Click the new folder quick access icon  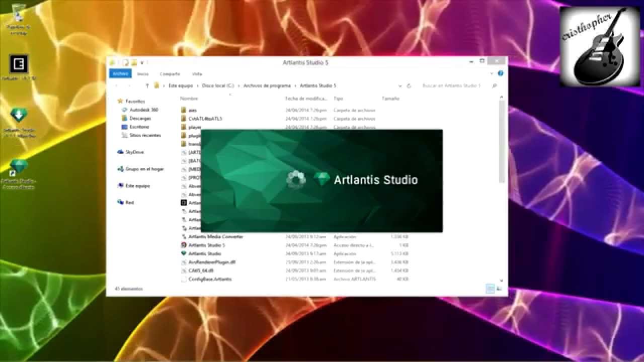pos(134,63)
